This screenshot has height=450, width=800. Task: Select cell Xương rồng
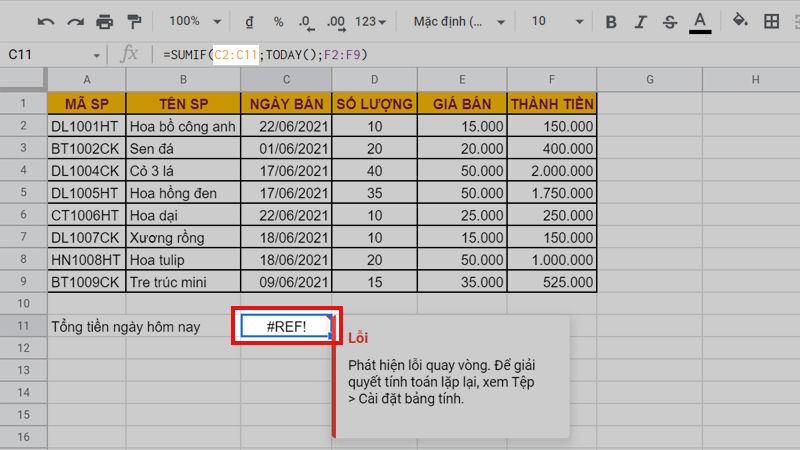(x=183, y=237)
